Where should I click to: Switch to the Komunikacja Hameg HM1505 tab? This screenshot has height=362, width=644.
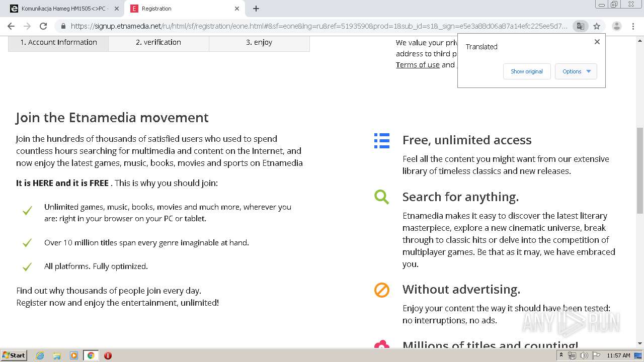coord(64,9)
